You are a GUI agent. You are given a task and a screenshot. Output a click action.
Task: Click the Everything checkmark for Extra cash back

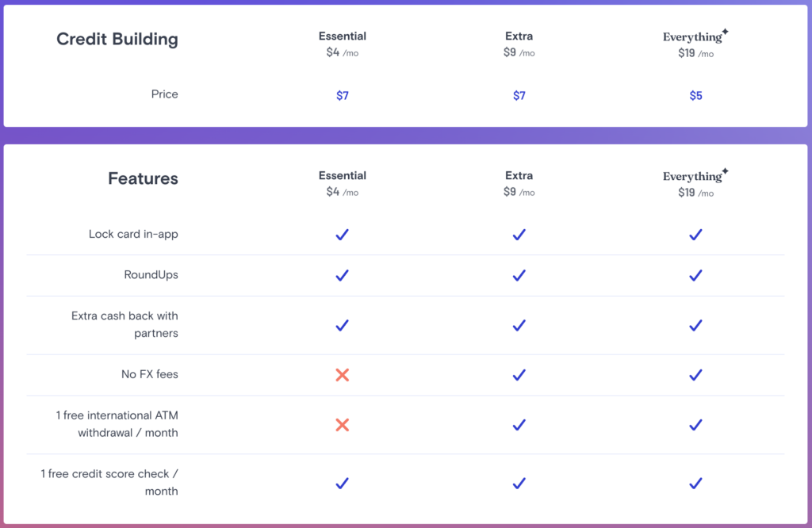pyautogui.click(x=695, y=325)
